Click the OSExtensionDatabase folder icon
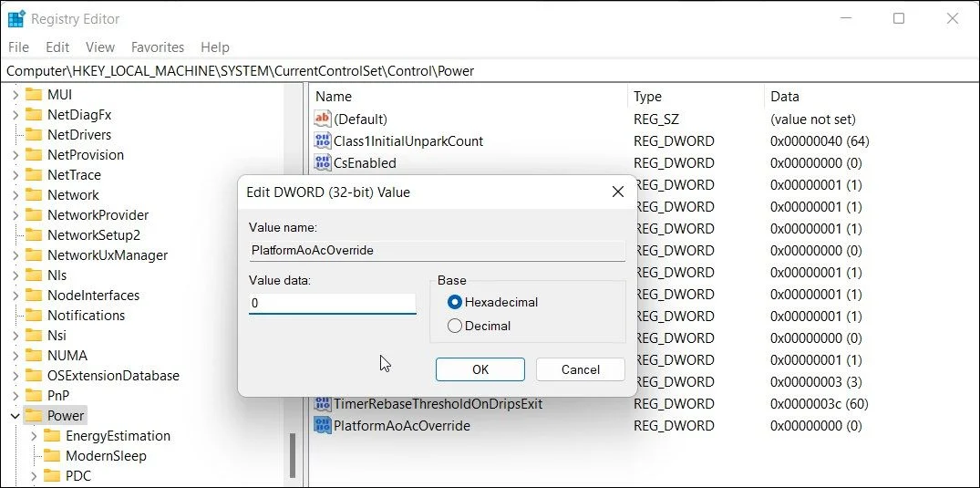 (33, 376)
